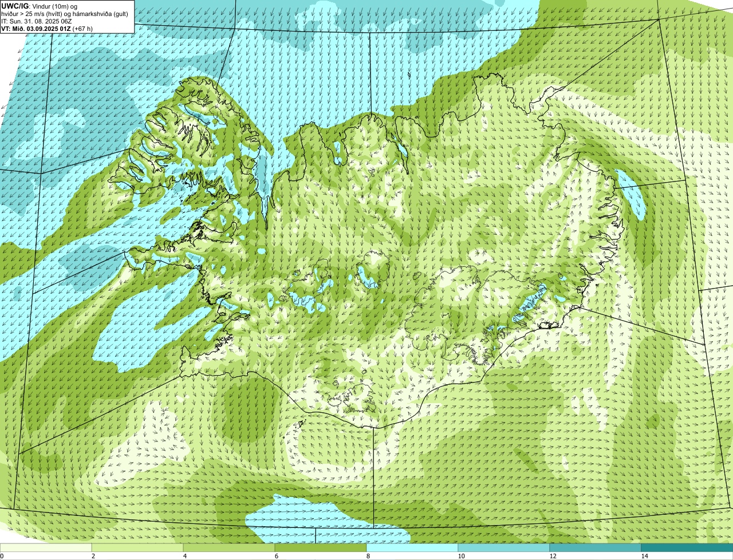This screenshot has height=560, width=733.
Task: Click the "6" label on the wind scale
Action: (276, 556)
